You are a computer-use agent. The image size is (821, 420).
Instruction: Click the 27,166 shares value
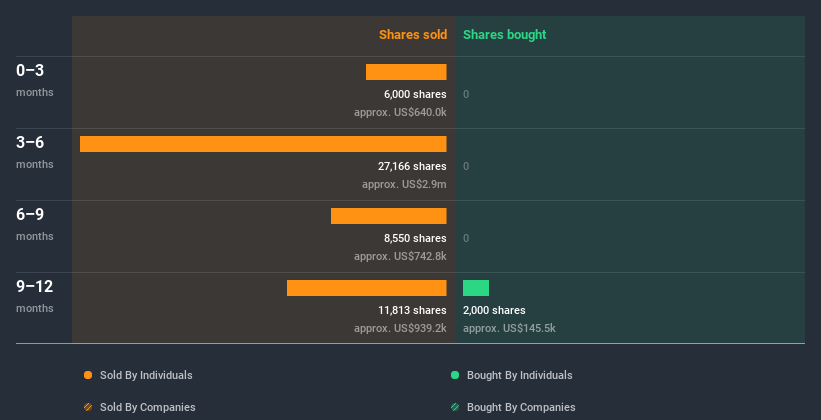point(412,166)
